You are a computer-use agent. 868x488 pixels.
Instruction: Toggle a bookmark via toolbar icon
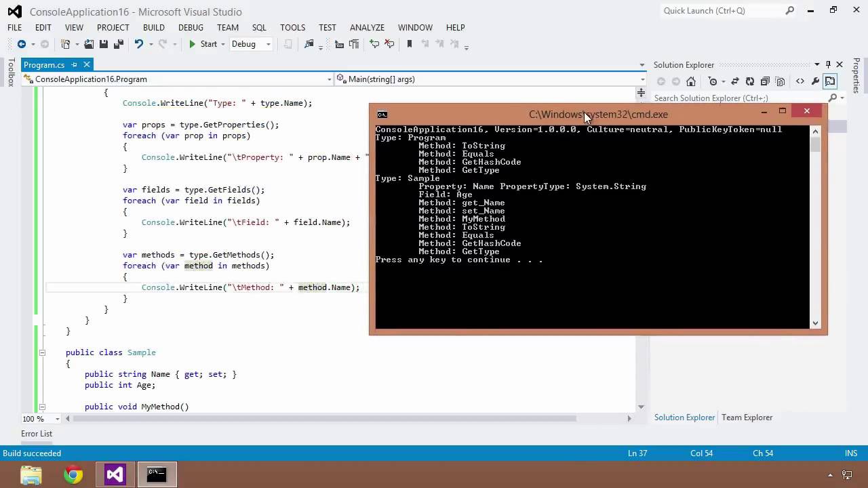(x=409, y=44)
